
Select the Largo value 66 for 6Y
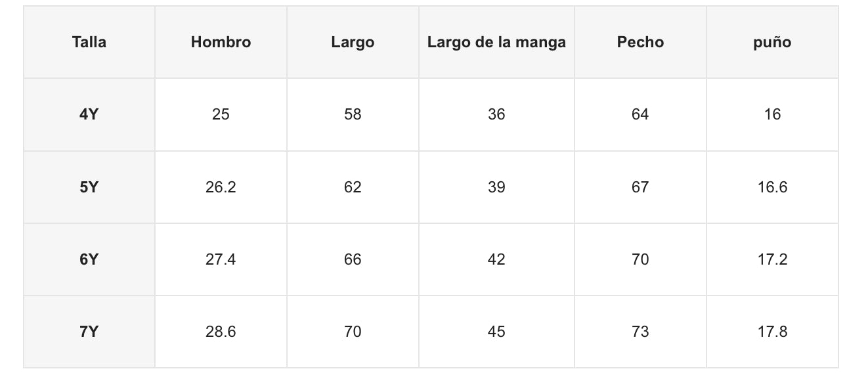pyautogui.click(x=353, y=259)
